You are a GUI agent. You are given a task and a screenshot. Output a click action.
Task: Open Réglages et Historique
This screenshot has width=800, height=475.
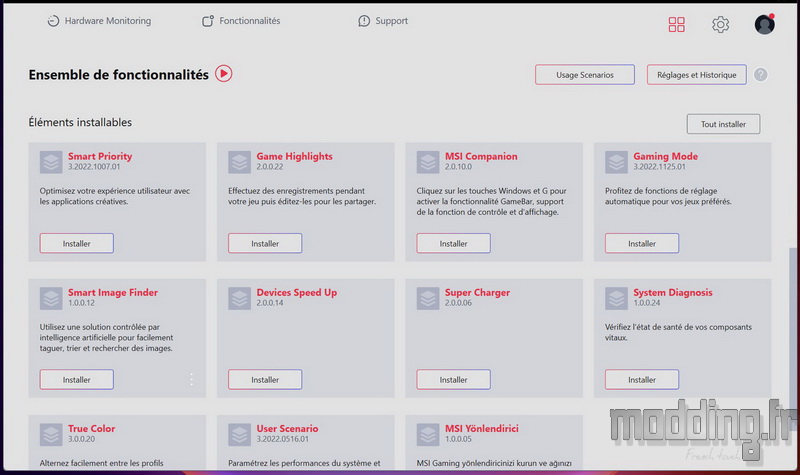pos(696,75)
